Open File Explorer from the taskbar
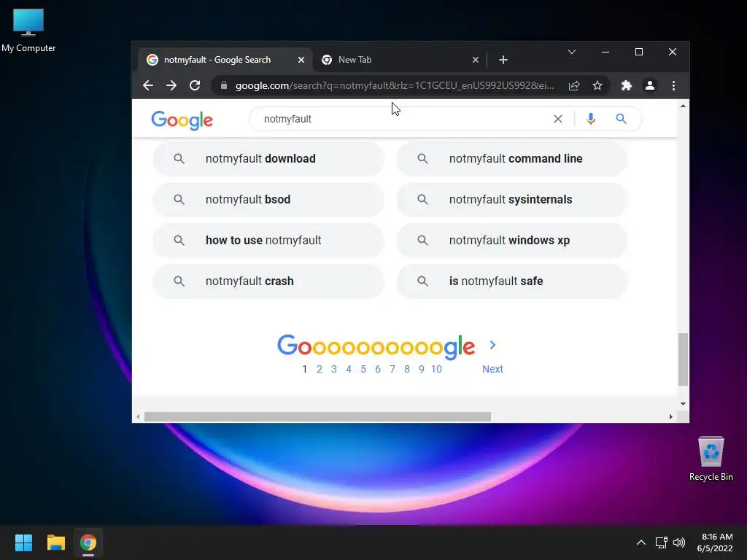Viewport: 747px width, 560px height. (x=55, y=542)
